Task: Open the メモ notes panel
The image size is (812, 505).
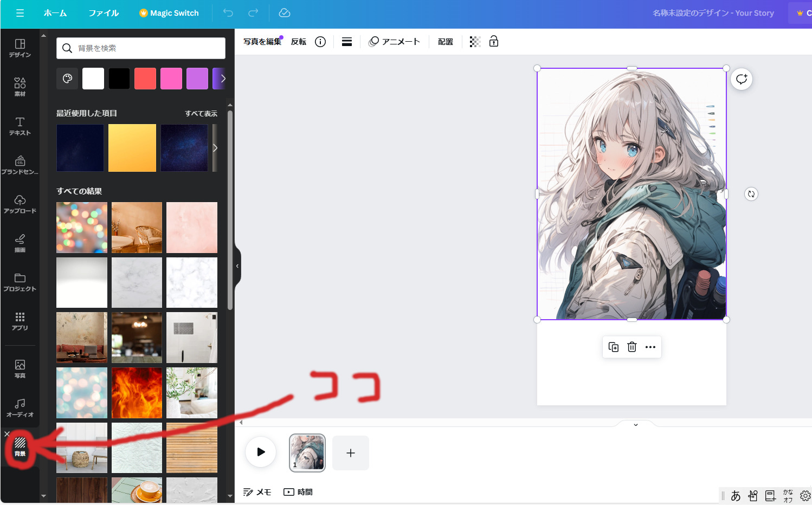Action: click(257, 492)
